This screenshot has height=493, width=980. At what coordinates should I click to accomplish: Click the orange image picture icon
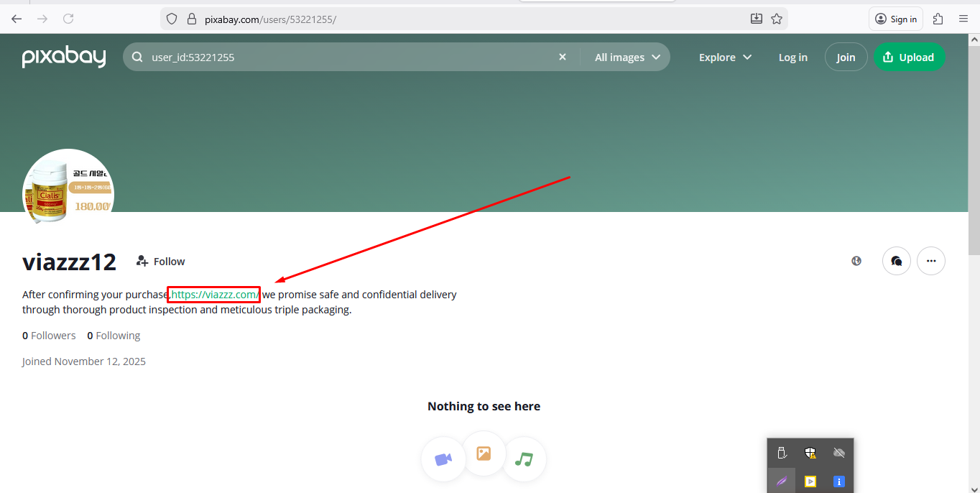click(484, 453)
